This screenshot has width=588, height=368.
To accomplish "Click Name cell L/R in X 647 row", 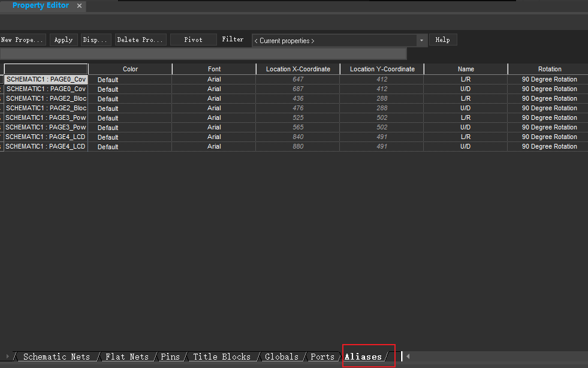I will (x=466, y=80).
